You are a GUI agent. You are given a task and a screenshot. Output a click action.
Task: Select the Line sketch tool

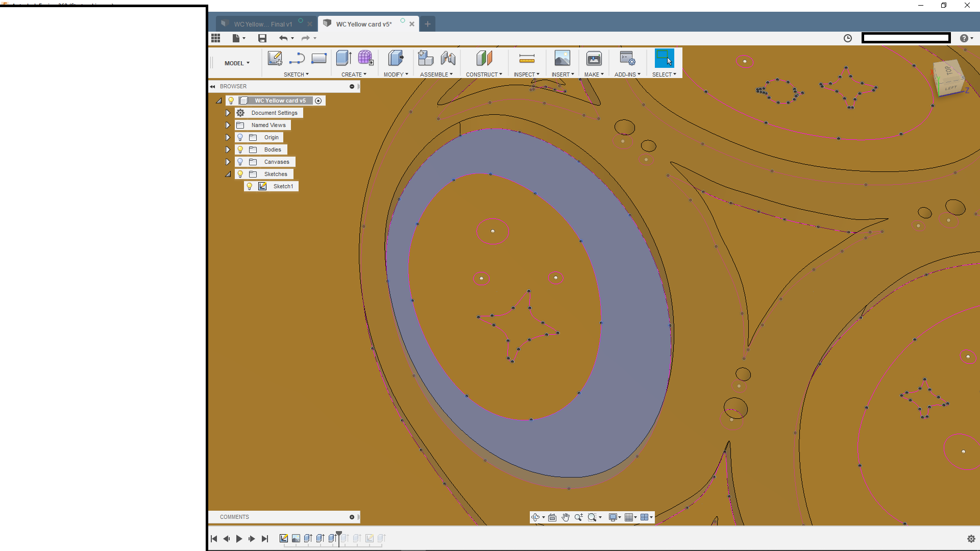click(x=297, y=59)
